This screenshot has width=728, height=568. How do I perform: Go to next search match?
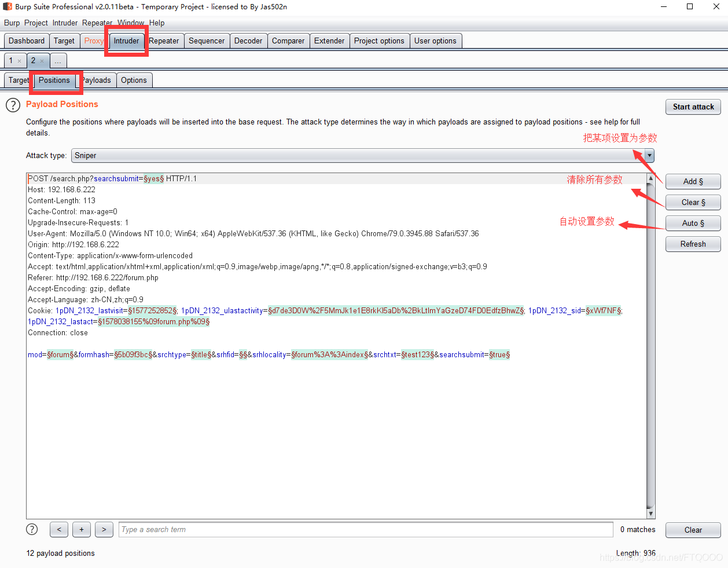[x=104, y=529]
